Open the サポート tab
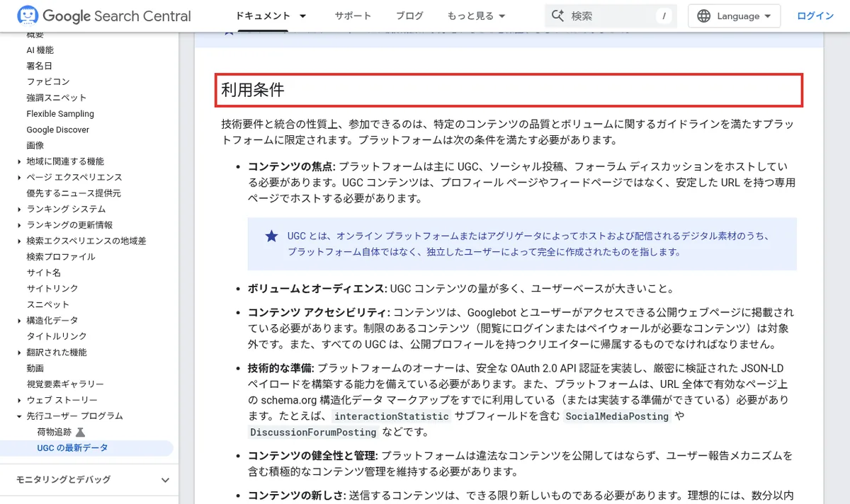 (x=353, y=16)
